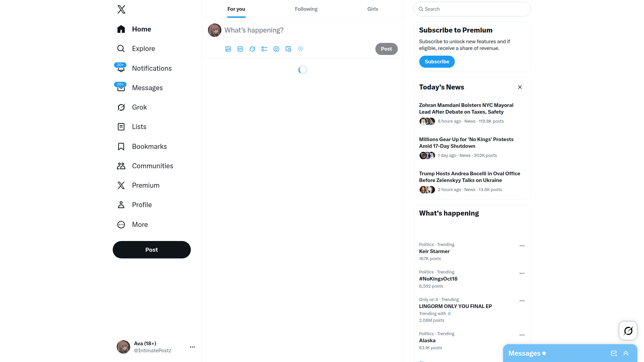This screenshot has width=644, height=362.
Task: Schedule the post with the calendar icon
Action: pos(288,49)
